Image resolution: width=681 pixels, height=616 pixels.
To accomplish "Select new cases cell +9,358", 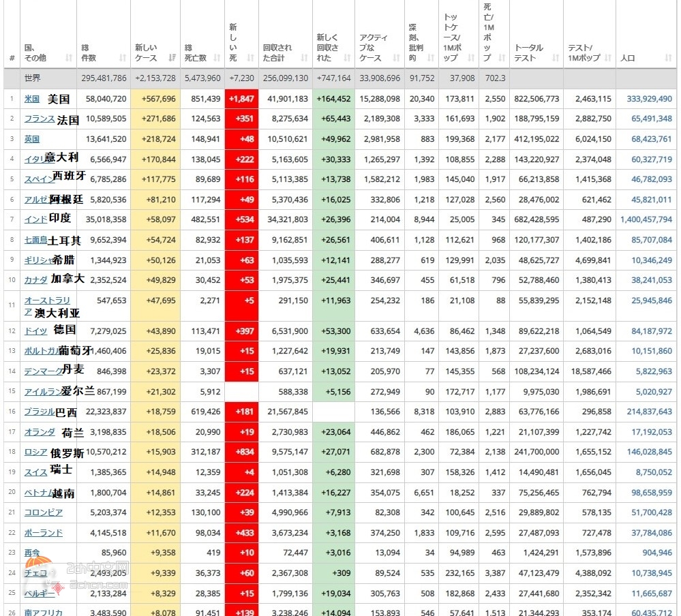I will point(155,553).
